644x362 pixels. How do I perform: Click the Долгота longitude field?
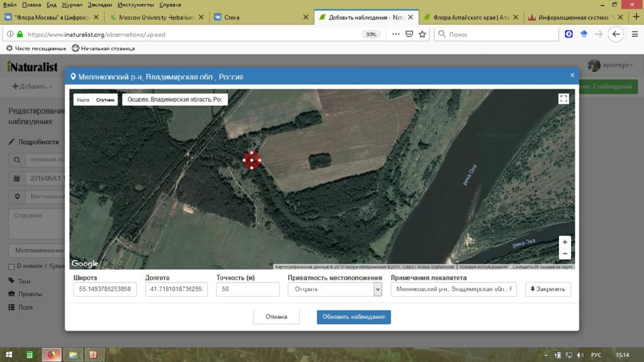coord(176,289)
